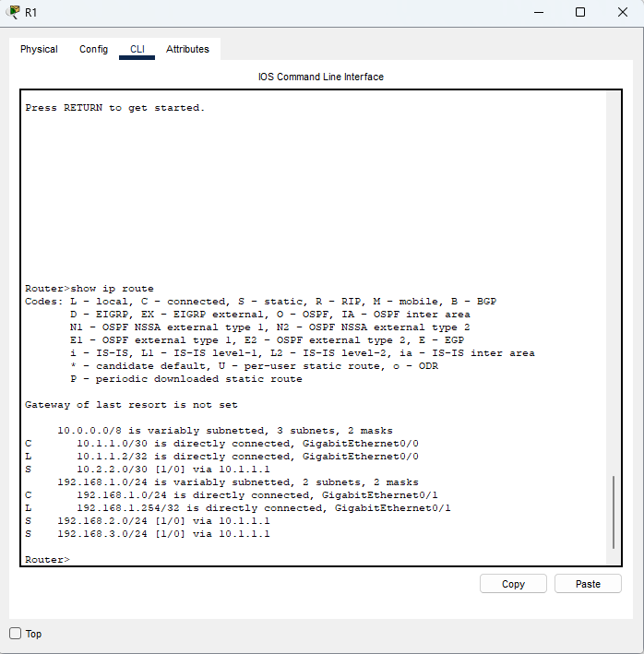Switch to the Config tab
644x654 pixels.
coord(93,49)
